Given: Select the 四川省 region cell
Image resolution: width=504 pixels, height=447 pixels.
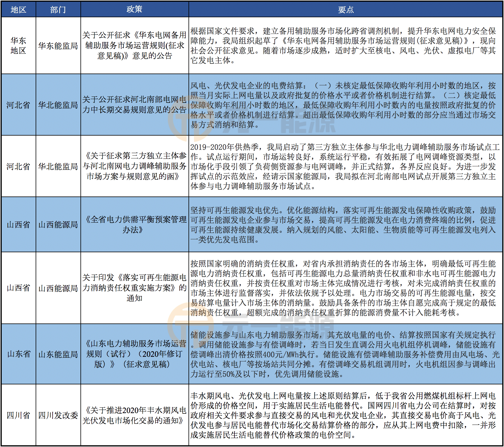Looking at the screenshot, I should pos(18,415).
